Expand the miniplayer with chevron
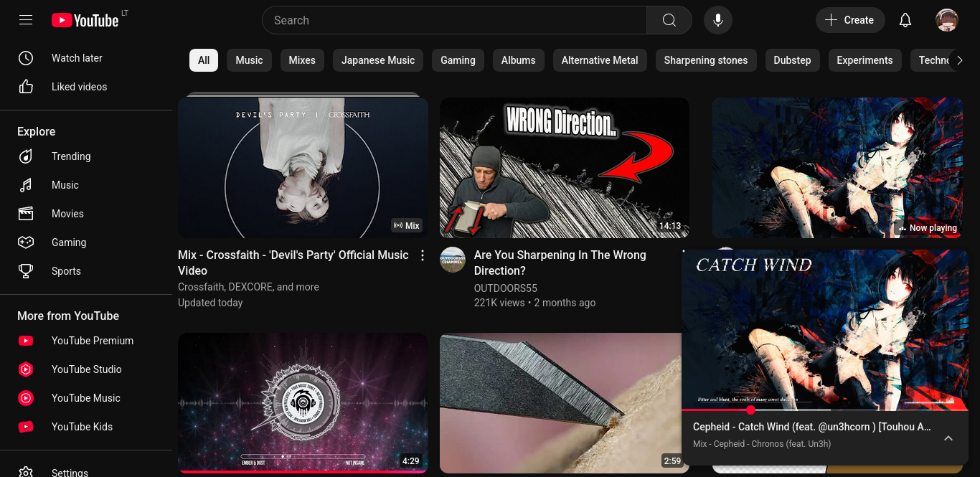The width and height of the screenshot is (980, 477). pos(948,438)
